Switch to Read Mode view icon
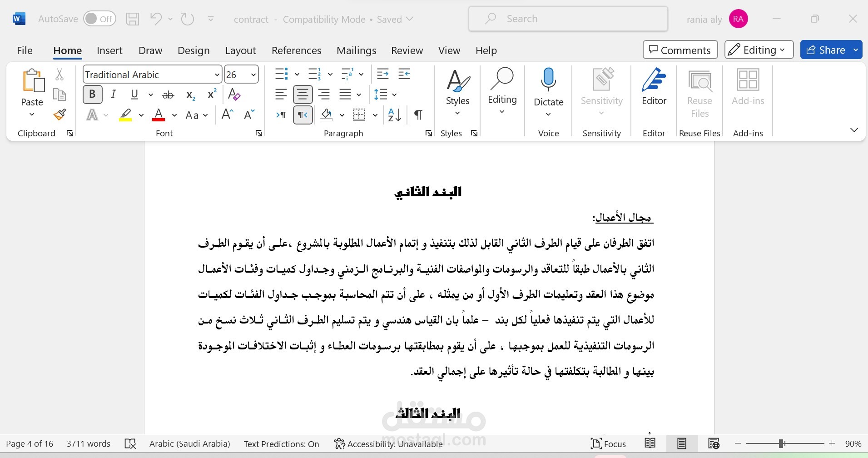This screenshot has width=868, height=458. pos(650,443)
